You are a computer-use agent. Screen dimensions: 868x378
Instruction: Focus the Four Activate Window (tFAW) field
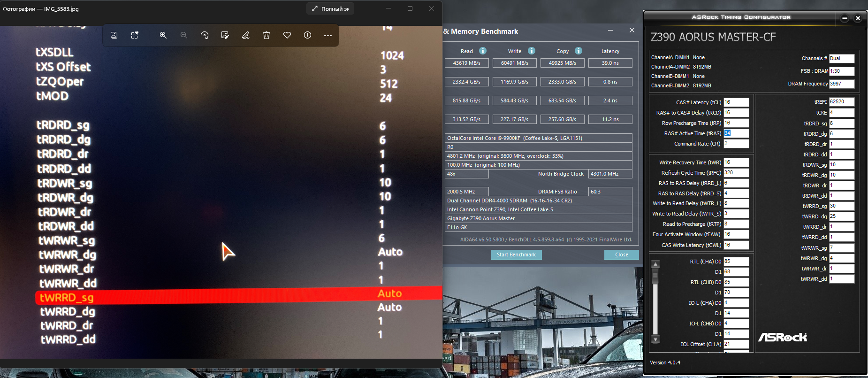pos(736,234)
